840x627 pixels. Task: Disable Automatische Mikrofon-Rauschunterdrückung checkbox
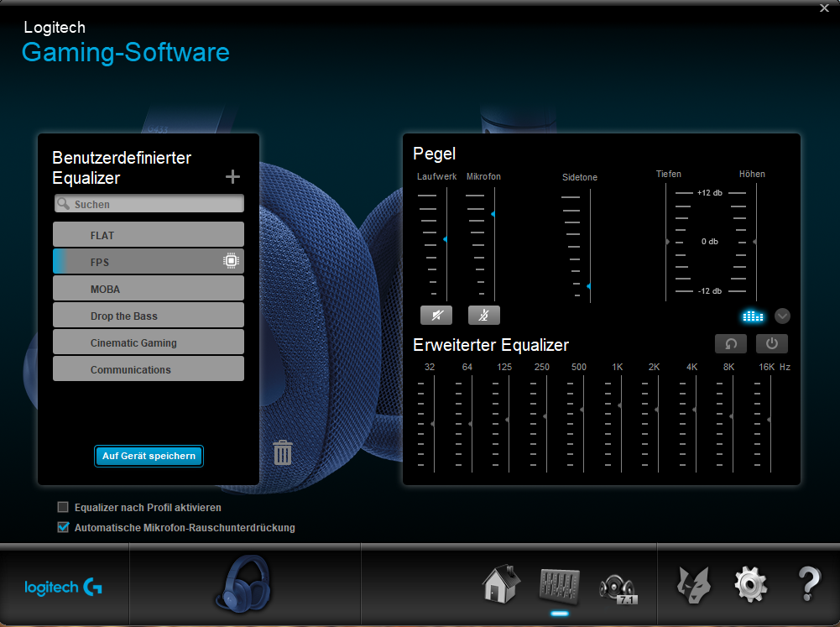click(x=63, y=527)
